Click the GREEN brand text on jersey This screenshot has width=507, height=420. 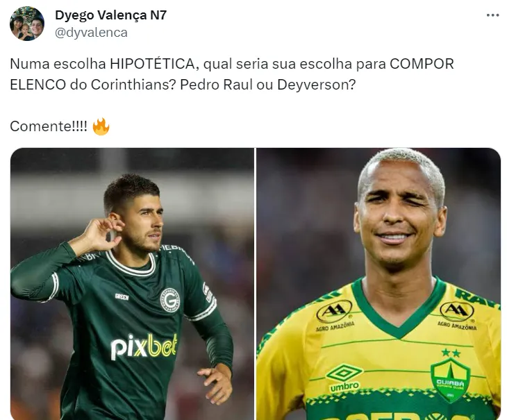tap(122, 297)
